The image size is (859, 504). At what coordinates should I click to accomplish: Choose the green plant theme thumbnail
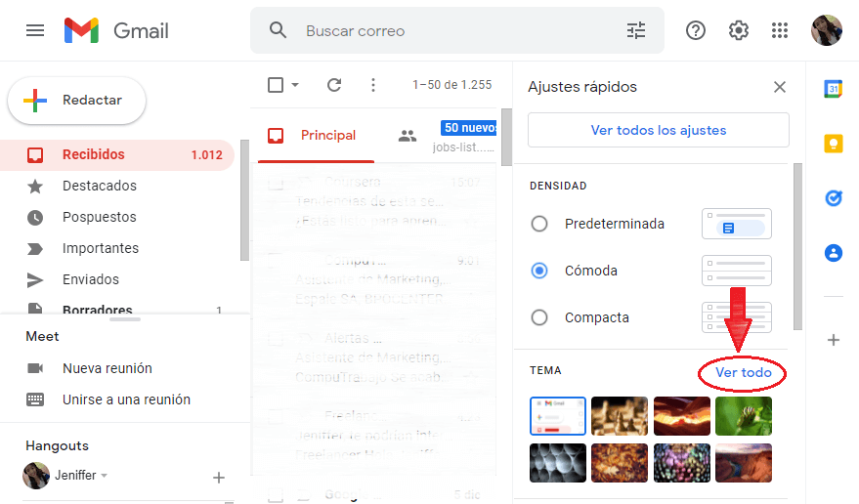(743, 416)
